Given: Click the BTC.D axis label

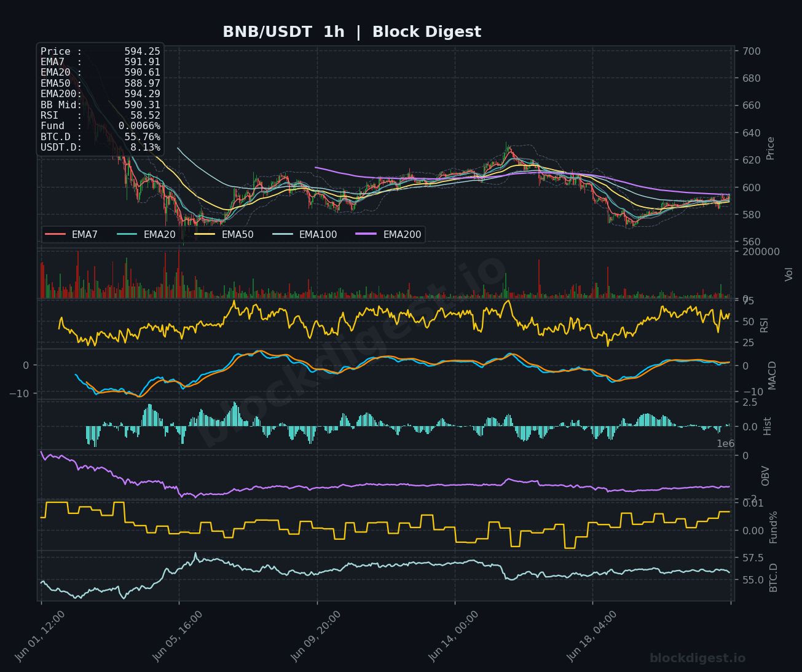Looking at the screenshot, I should point(774,577).
